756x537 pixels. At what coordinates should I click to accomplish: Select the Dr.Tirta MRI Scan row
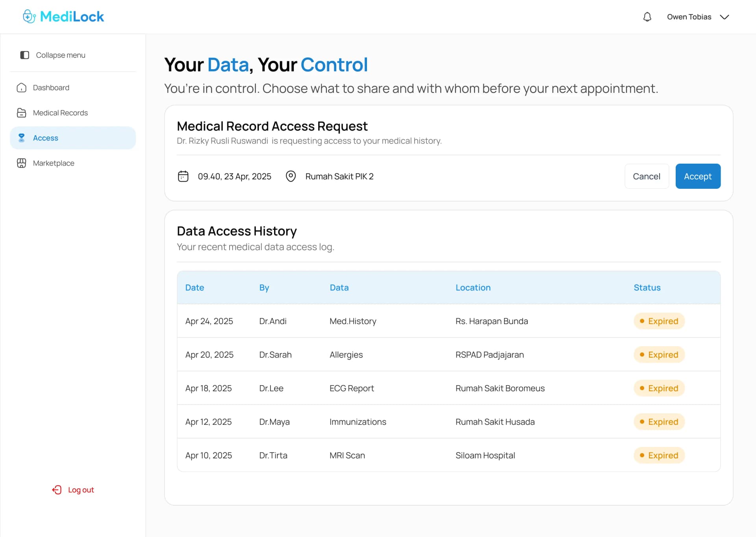pyautogui.click(x=347, y=455)
